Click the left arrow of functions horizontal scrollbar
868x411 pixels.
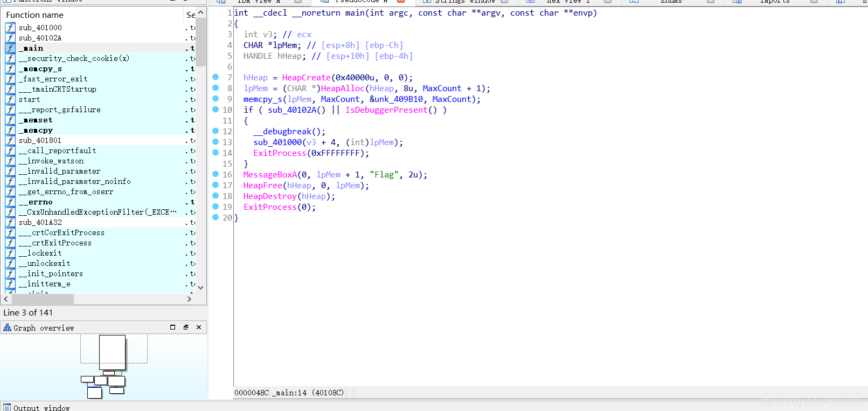point(6,299)
